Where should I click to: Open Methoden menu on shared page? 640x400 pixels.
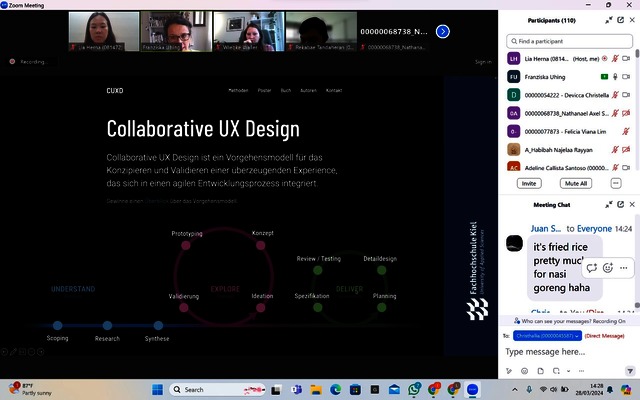click(x=238, y=90)
